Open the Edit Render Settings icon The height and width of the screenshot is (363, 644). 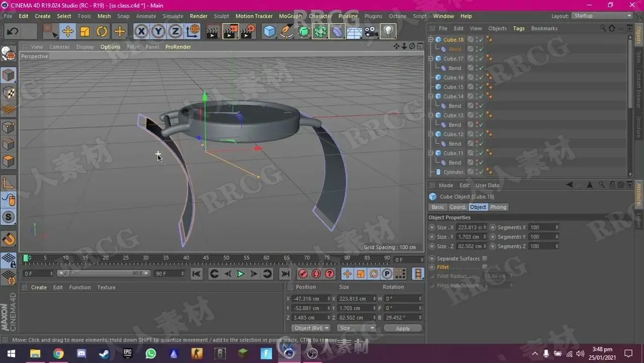[247, 32]
